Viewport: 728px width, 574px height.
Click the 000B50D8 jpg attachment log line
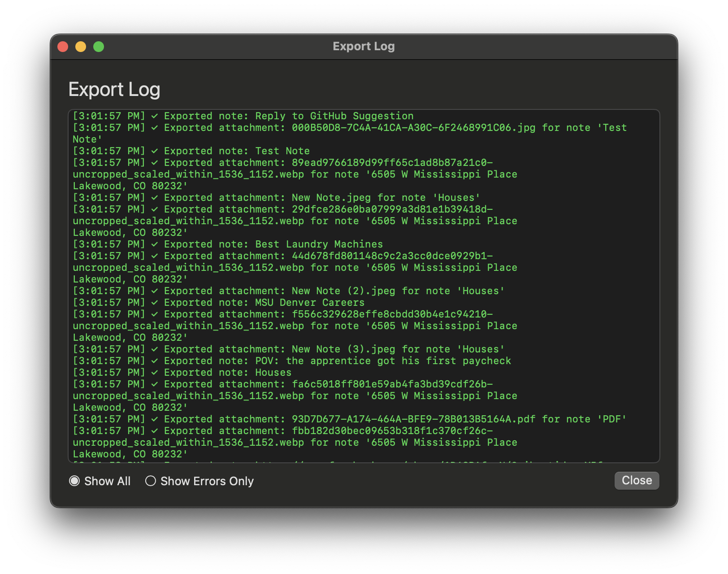350,134
